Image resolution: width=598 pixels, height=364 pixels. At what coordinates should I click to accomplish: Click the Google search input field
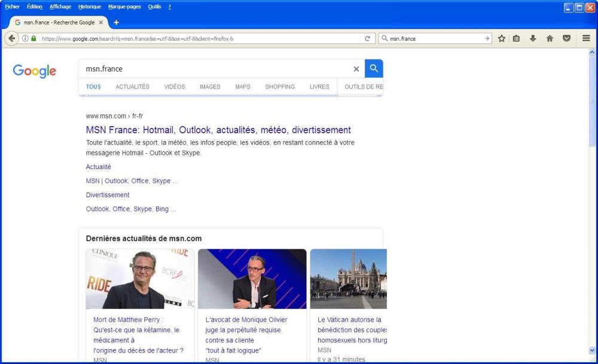pyautogui.click(x=215, y=69)
